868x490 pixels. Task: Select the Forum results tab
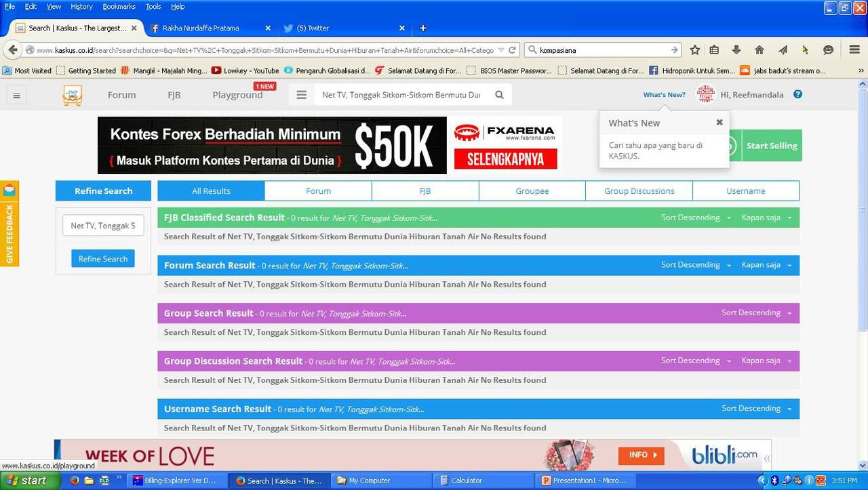pyautogui.click(x=318, y=191)
